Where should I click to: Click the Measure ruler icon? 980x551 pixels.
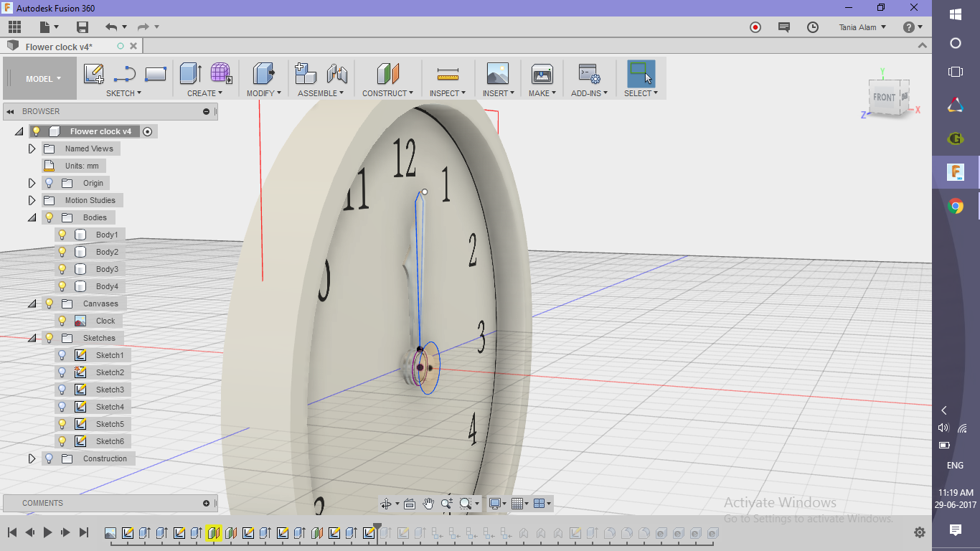click(x=448, y=74)
